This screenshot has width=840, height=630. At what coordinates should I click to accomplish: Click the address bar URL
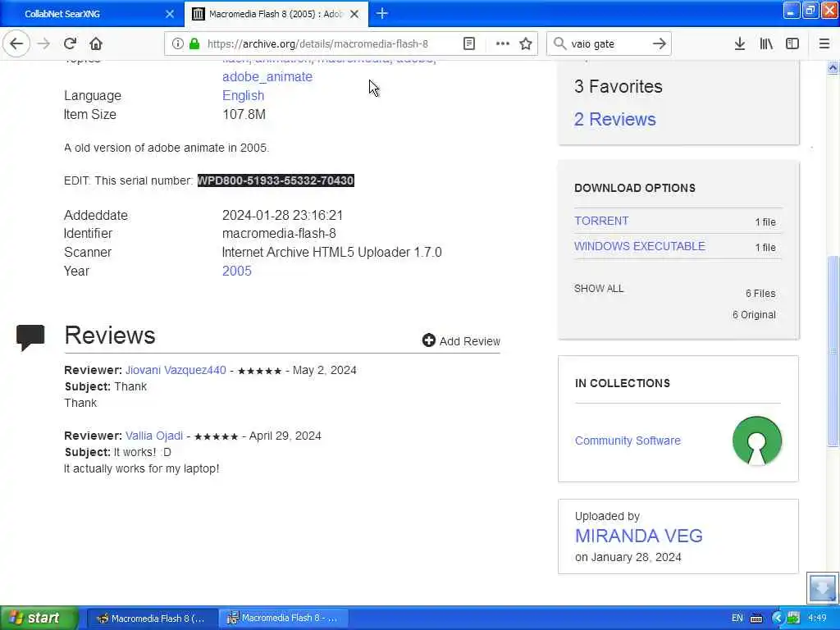(x=317, y=44)
